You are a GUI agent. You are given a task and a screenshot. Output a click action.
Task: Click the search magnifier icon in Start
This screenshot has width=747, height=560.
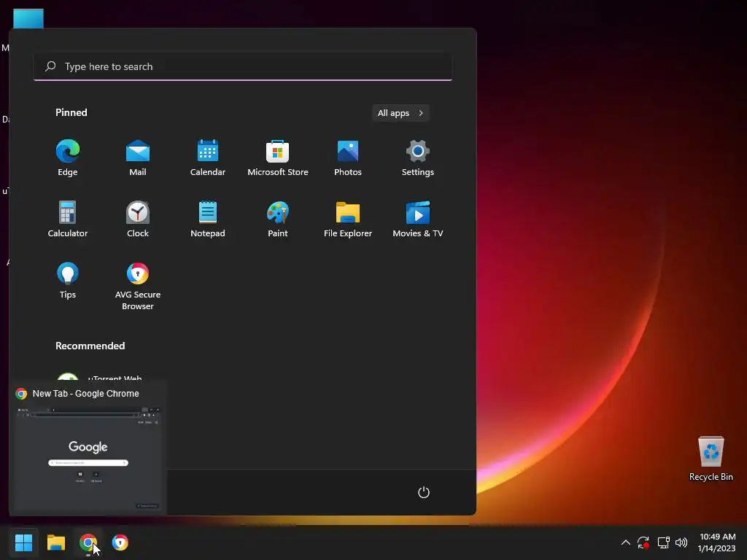(x=50, y=66)
